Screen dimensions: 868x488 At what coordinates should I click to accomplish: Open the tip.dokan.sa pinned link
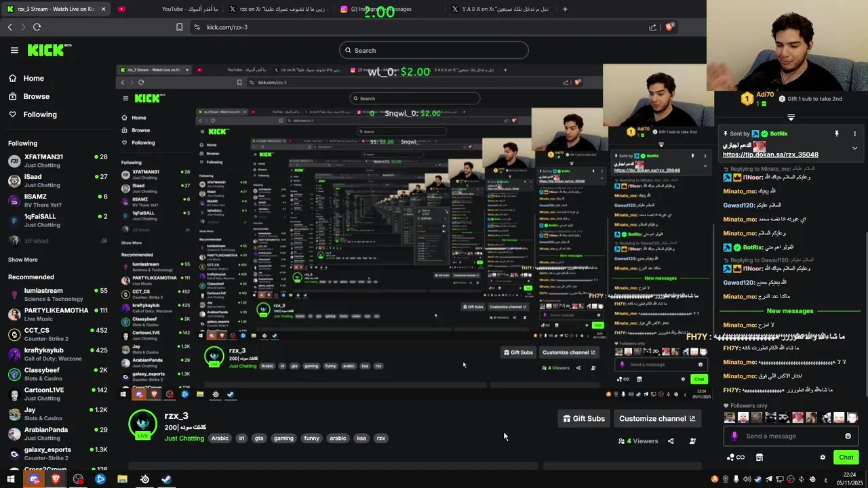[x=770, y=155]
